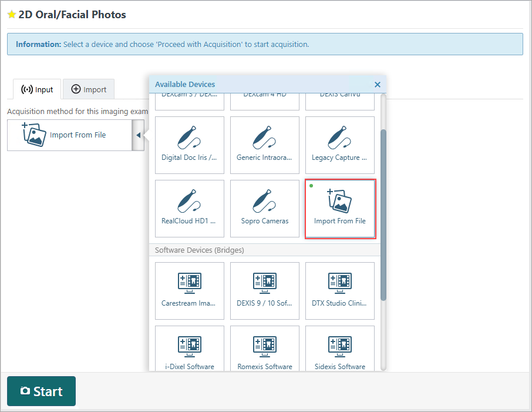The height and width of the screenshot is (412, 532).
Task: Select the Carestream Imaging bridge
Action: pos(190,290)
